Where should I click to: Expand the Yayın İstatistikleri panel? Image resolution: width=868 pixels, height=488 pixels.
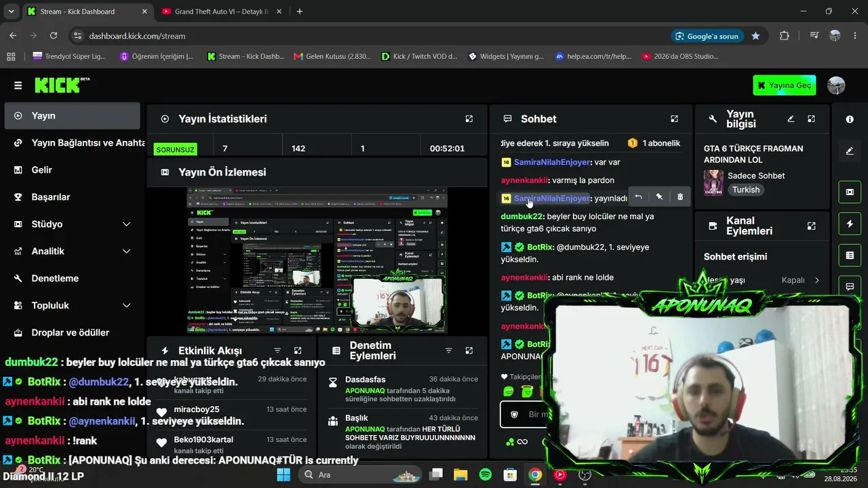469,119
